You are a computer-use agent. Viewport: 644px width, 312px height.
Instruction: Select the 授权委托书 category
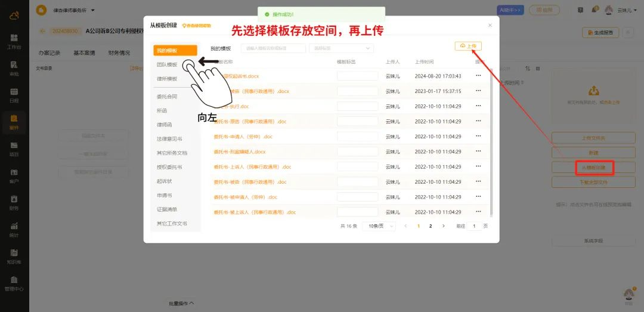[x=169, y=167]
